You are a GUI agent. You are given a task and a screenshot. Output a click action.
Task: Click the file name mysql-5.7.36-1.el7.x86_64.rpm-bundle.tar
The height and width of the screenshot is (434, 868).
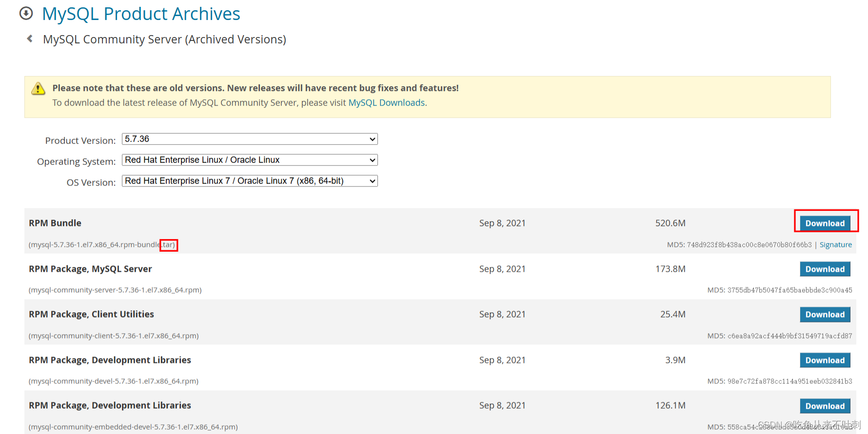pos(102,245)
